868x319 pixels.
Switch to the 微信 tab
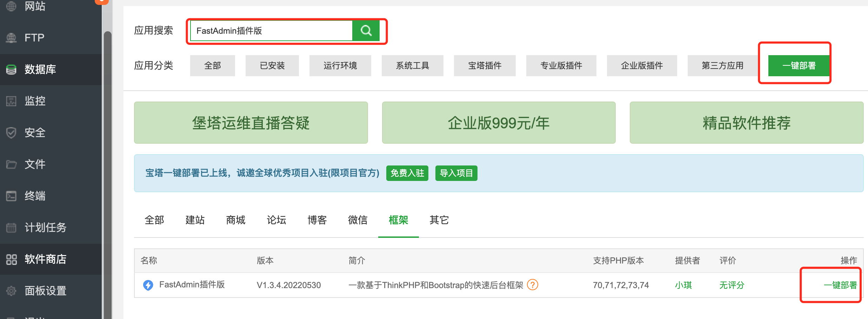[x=358, y=220]
